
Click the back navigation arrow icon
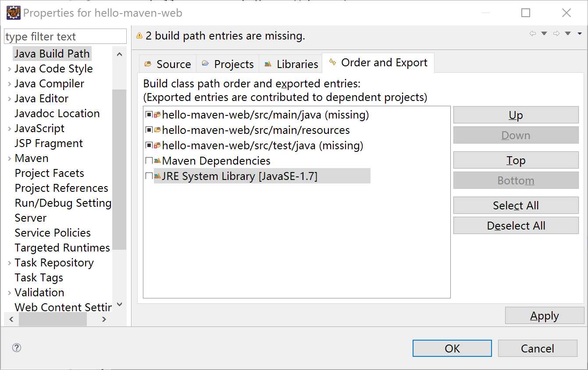click(x=533, y=34)
